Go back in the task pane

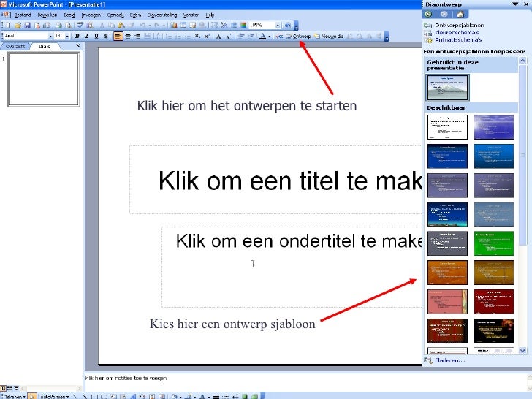click(428, 14)
